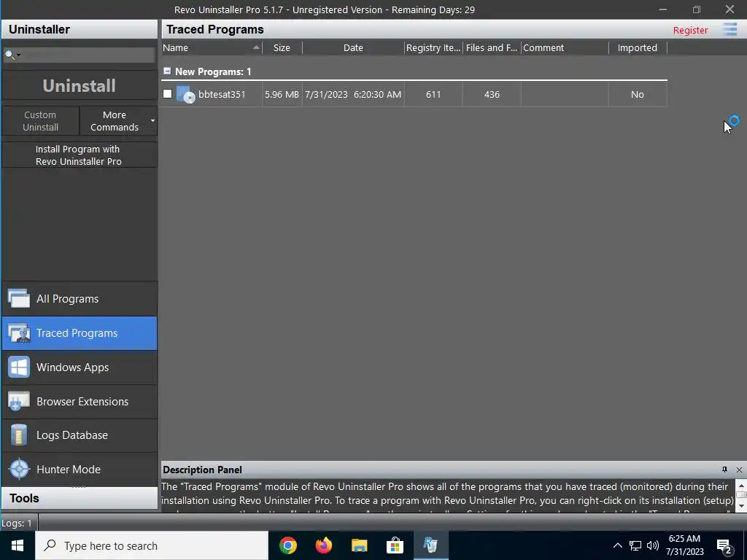The height and width of the screenshot is (560, 747).
Task: Open the notification center icon
Action: 724,546
